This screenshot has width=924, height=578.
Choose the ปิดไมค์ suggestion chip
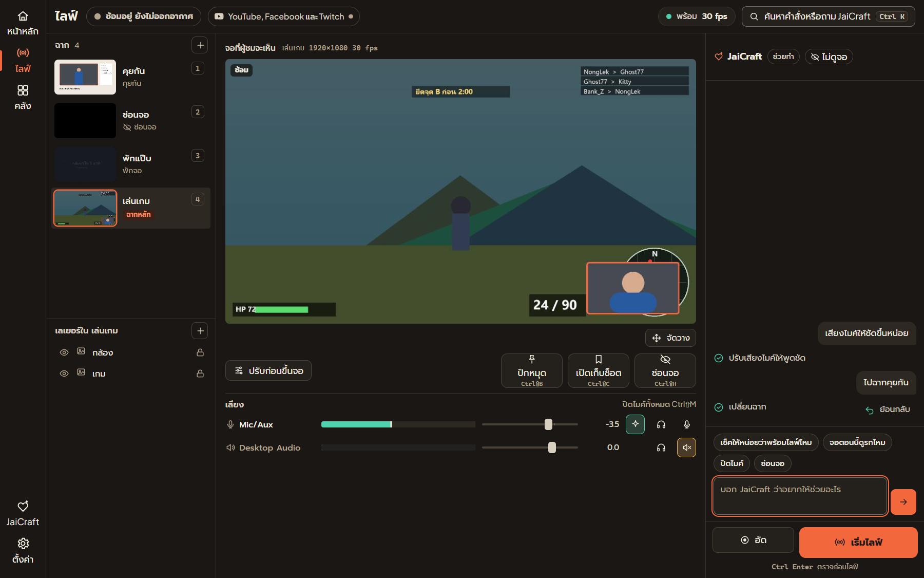pos(731,463)
